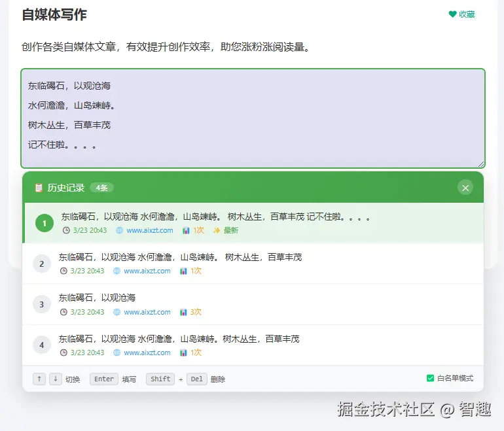The width and height of the screenshot is (504, 431).
Task: Click the 切换 label beside the arrow keys
Action: point(73,379)
